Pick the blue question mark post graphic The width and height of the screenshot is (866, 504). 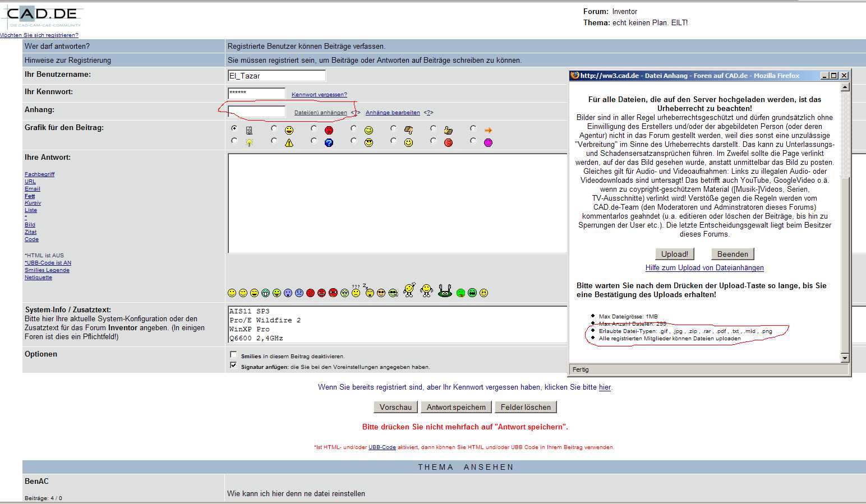point(329,143)
